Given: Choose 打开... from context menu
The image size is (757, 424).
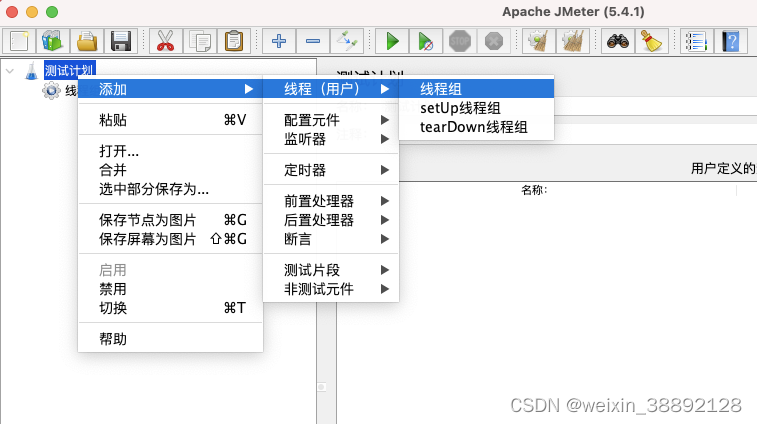Looking at the screenshot, I should pos(170,151).
